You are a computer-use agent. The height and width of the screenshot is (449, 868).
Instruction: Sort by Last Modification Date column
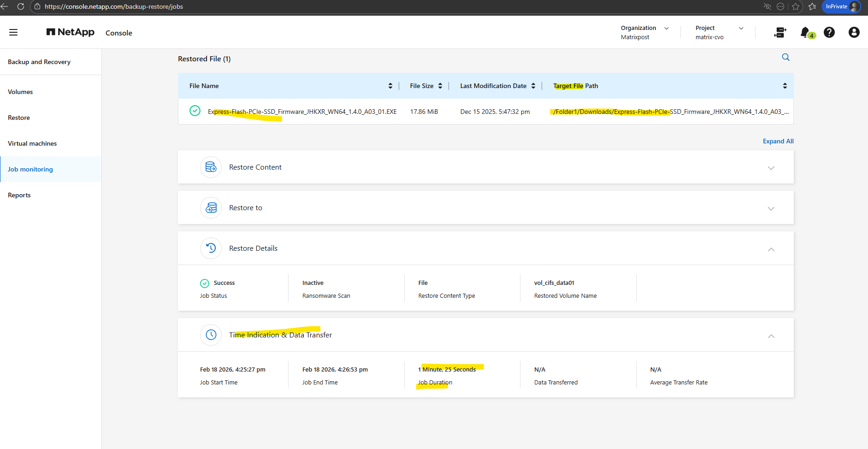(x=533, y=86)
